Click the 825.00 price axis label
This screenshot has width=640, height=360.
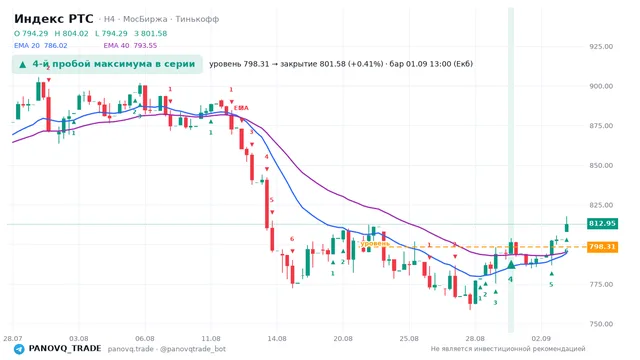point(601,205)
